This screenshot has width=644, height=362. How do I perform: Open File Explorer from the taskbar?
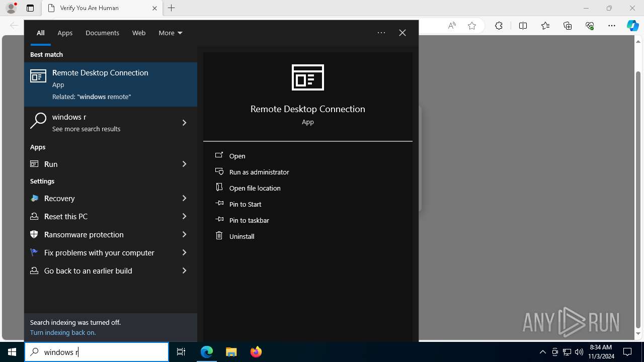[x=231, y=352]
